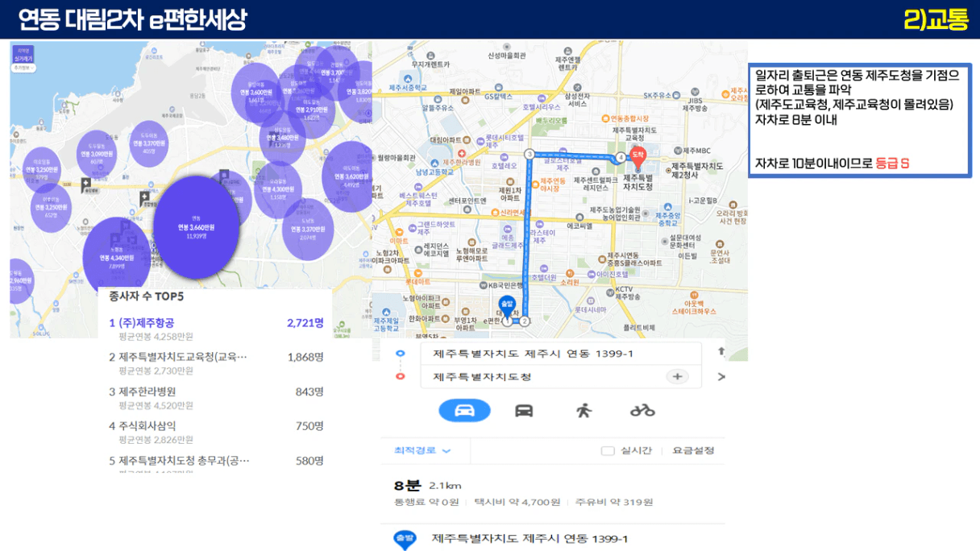Click route waypoint marker 2 on map
Screen dimensions: 980x551
(x=524, y=321)
